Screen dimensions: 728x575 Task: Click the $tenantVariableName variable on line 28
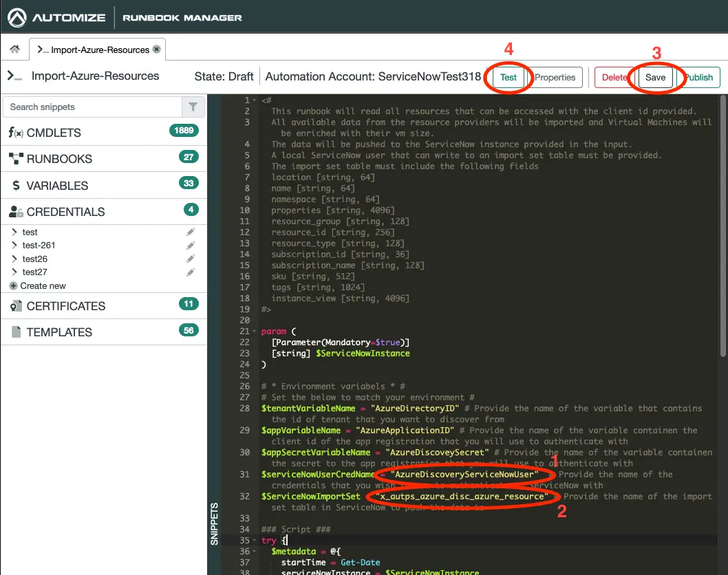coord(308,409)
